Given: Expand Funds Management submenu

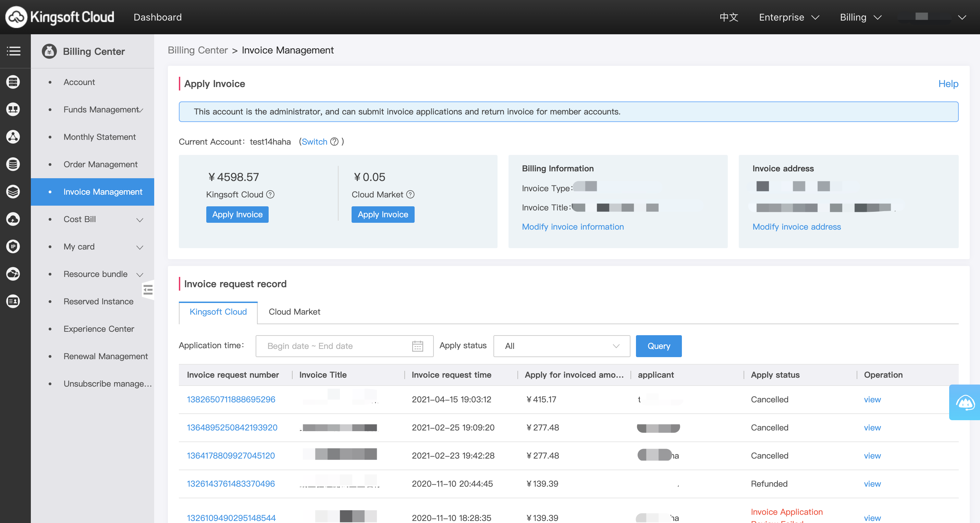Looking at the screenshot, I should (x=142, y=110).
